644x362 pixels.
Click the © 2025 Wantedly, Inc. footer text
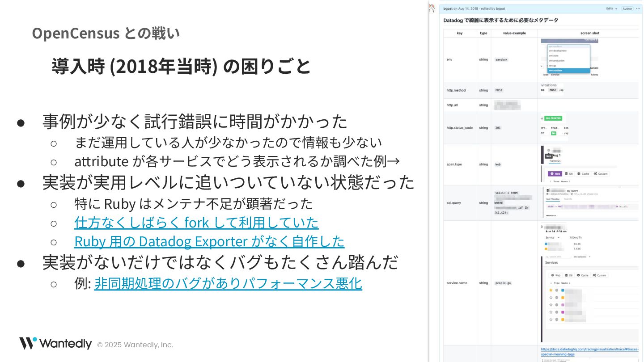click(x=135, y=345)
